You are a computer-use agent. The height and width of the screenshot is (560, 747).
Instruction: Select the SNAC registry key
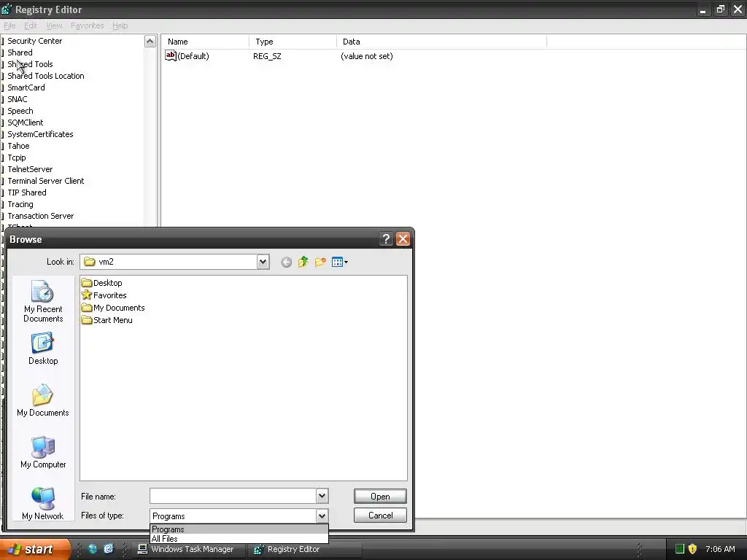tap(18, 99)
